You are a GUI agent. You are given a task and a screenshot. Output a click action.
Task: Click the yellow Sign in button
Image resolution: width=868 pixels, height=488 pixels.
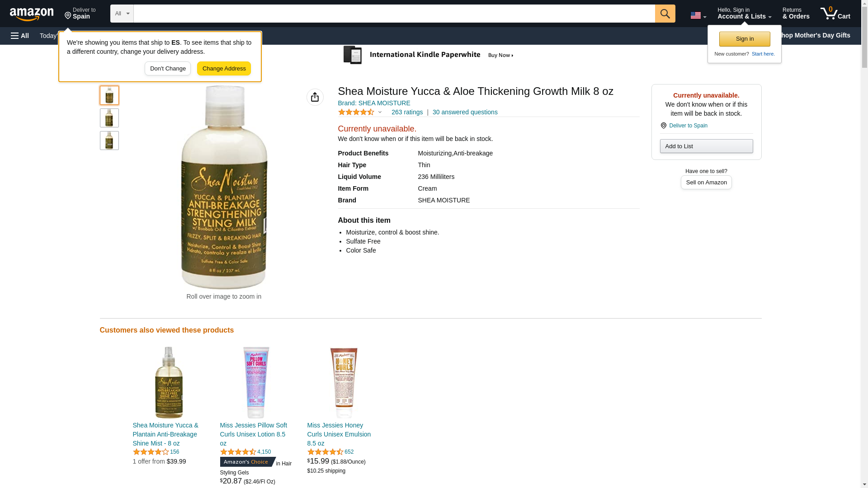(745, 39)
